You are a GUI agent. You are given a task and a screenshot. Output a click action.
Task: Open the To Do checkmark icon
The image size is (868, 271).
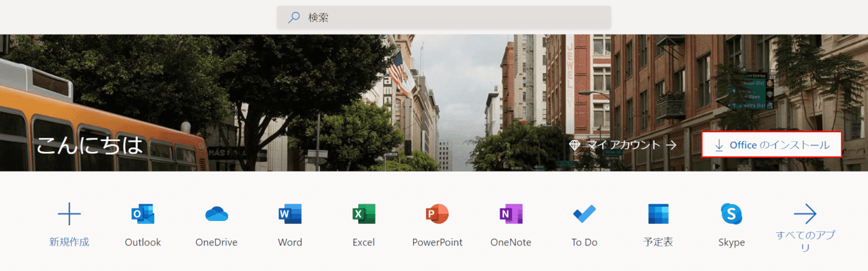pos(584,213)
